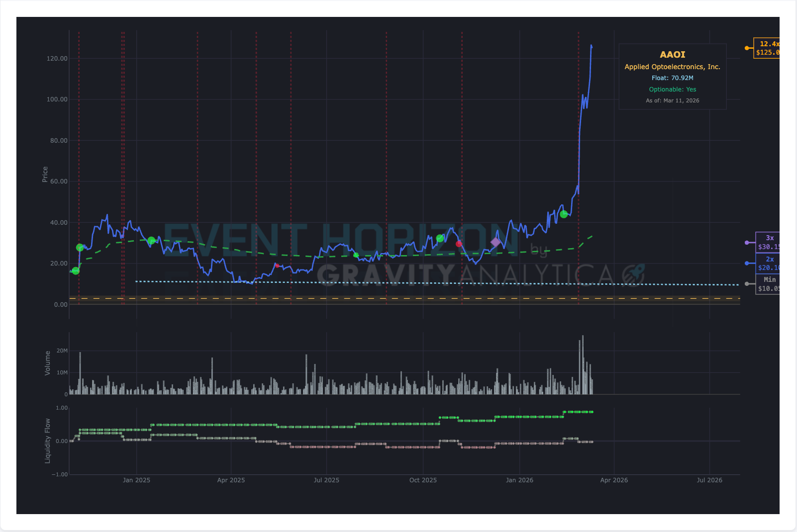Click the lowest green circle marker near $16
The image size is (797, 532).
76,271
